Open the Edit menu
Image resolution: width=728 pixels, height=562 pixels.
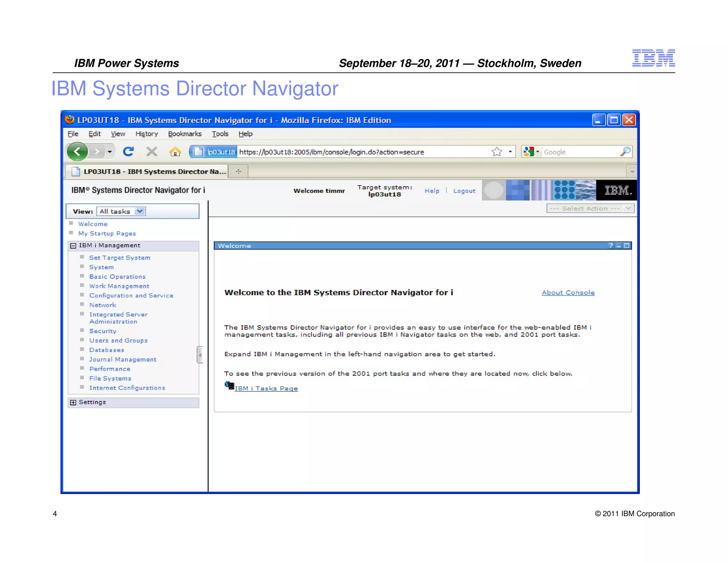[x=95, y=134]
